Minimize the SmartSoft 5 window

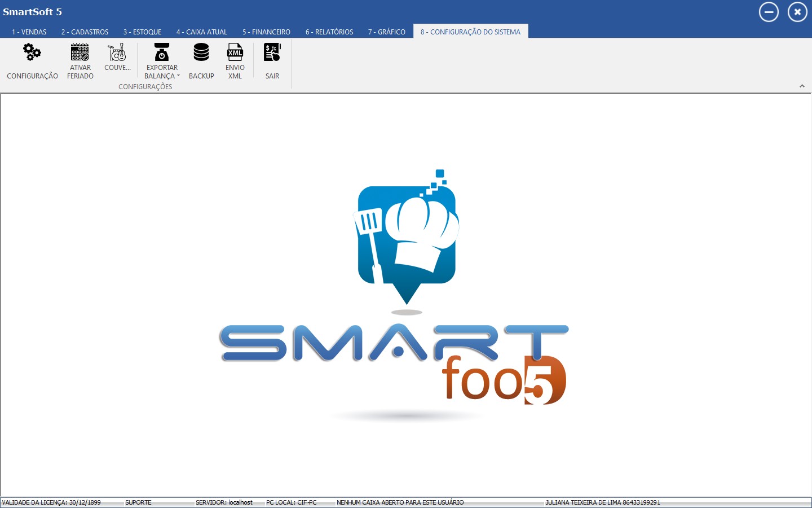pyautogui.click(x=769, y=12)
